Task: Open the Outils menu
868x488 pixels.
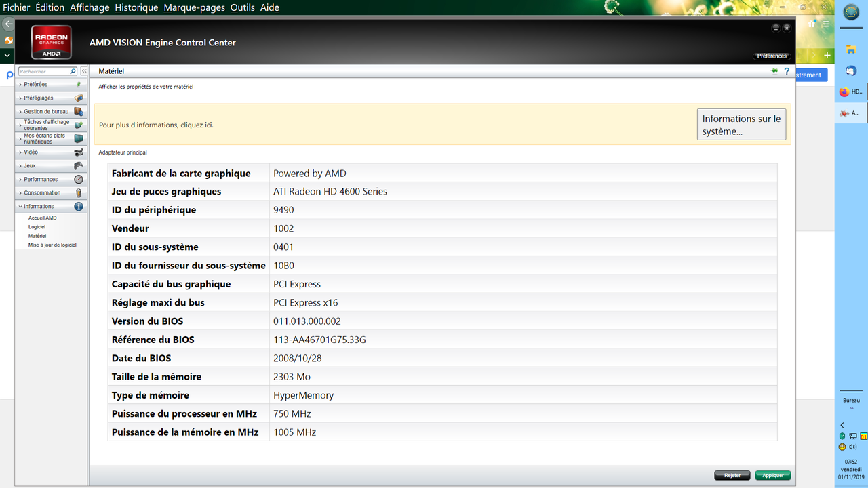Action: [x=243, y=7]
